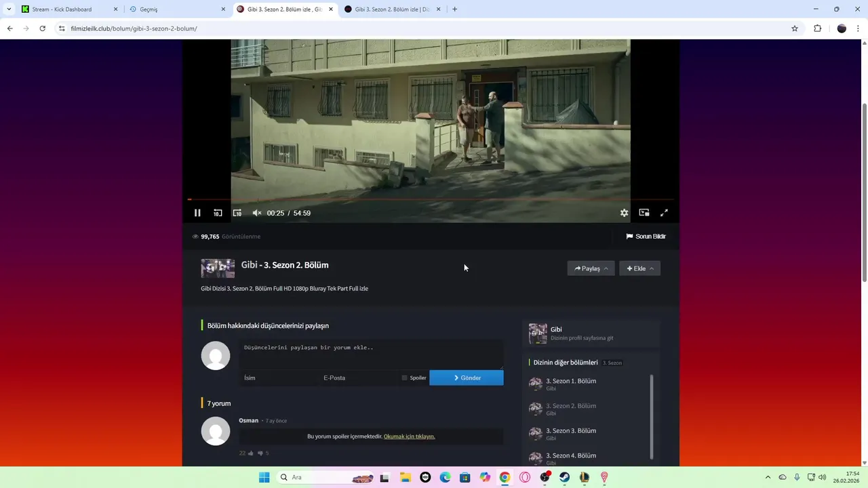Open the tab search dropdown arrow
The height and width of the screenshot is (488, 868).
[8, 9]
